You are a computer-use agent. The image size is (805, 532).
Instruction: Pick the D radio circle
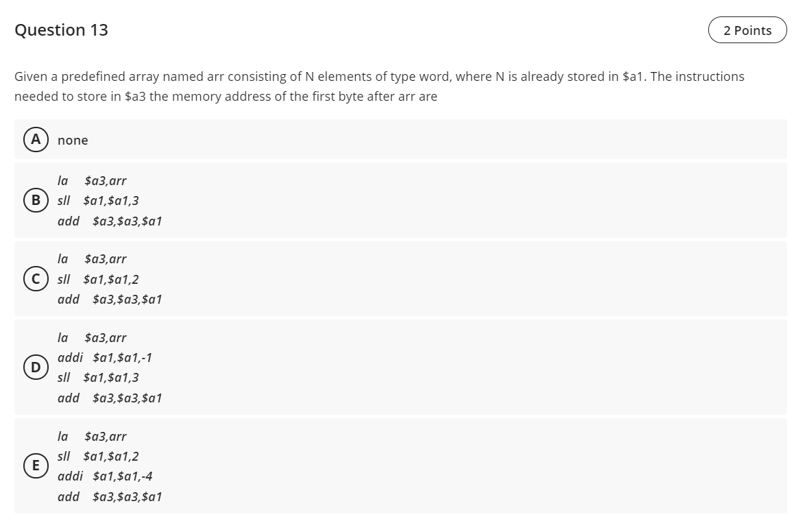[x=36, y=367]
